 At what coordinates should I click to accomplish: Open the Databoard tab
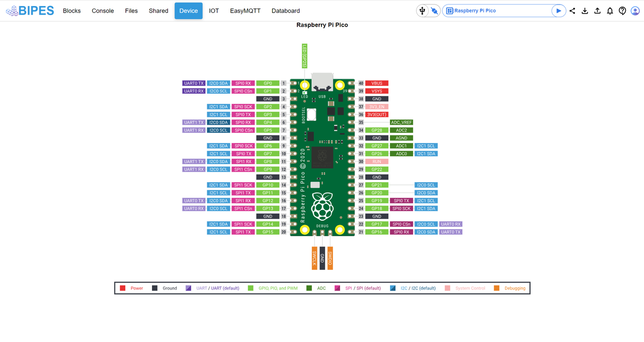(286, 11)
